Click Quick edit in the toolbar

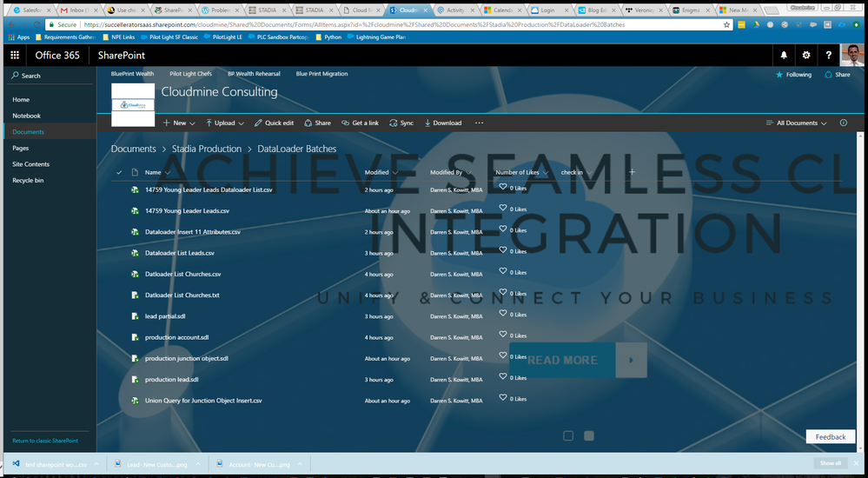point(274,123)
